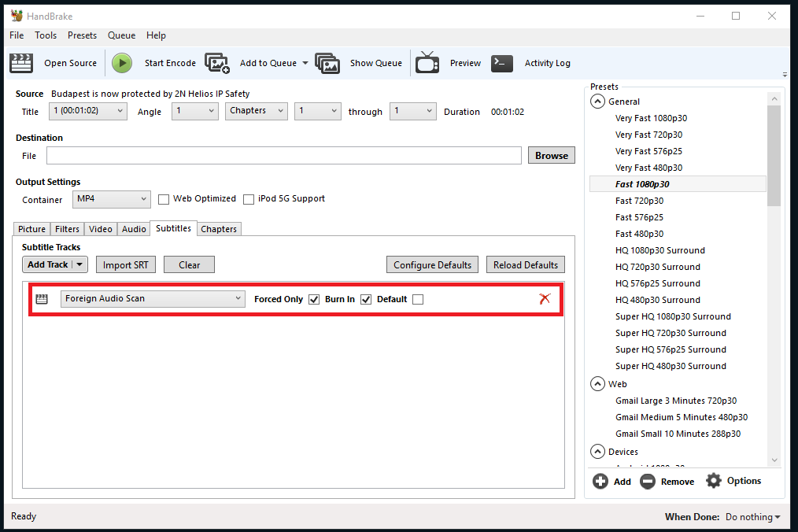Screen dimensions: 798x532
Task: Click the preset Add plus icon
Action: click(x=600, y=482)
